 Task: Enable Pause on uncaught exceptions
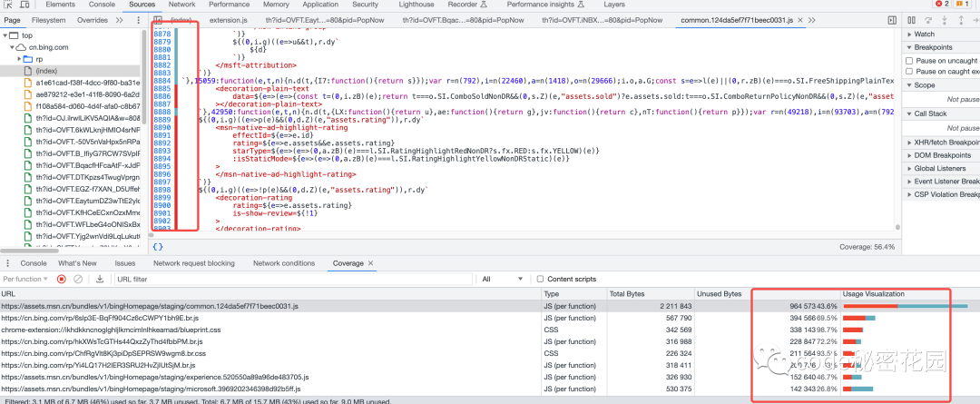tap(909, 61)
